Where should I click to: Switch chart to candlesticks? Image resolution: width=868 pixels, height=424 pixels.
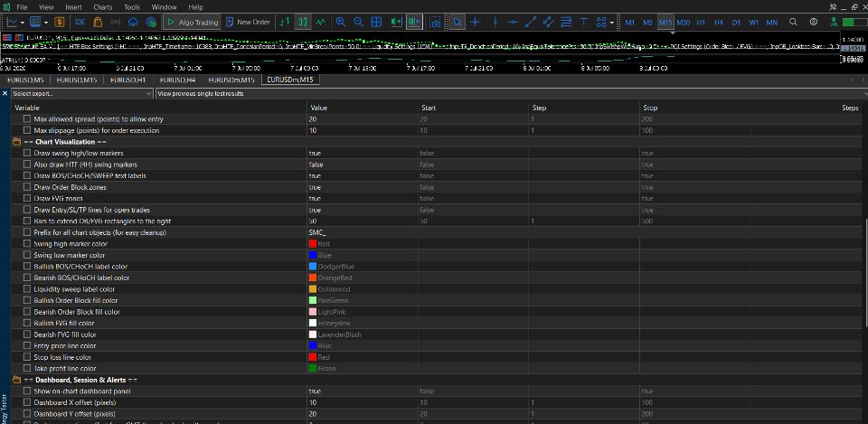pyautogui.click(x=303, y=22)
